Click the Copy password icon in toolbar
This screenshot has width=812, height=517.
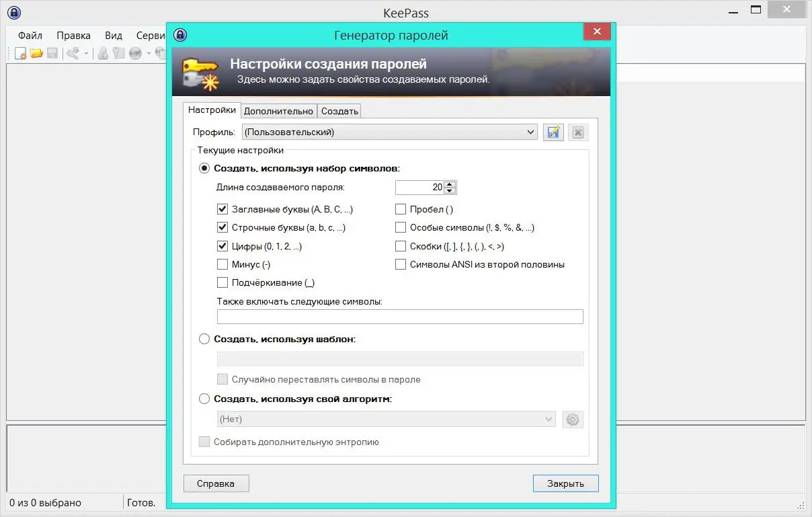(119, 54)
